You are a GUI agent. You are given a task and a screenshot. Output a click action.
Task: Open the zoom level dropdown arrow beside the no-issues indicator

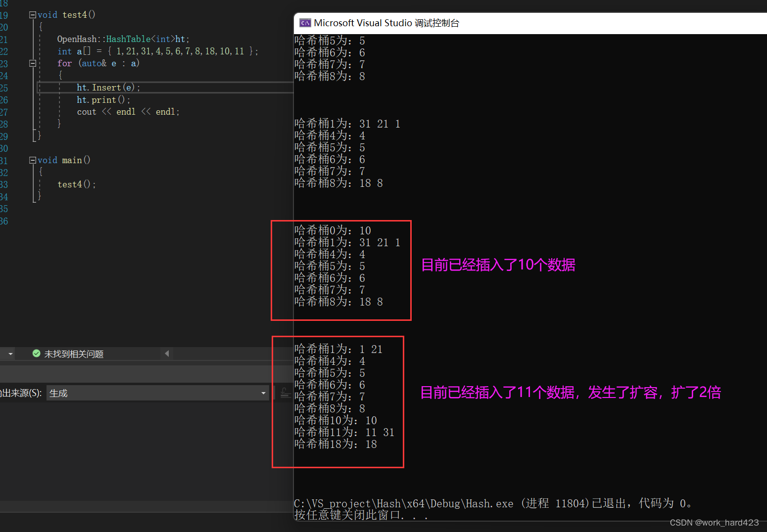pos(10,354)
